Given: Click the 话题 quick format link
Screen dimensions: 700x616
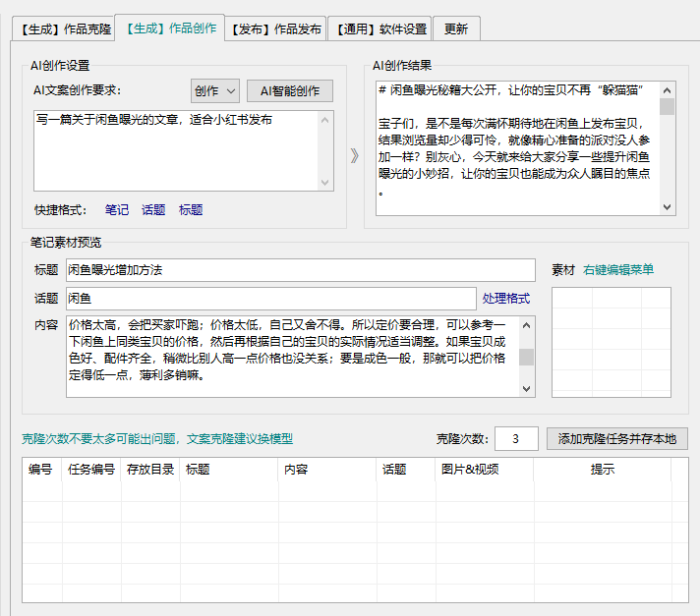Looking at the screenshot, I should [153, 209].
